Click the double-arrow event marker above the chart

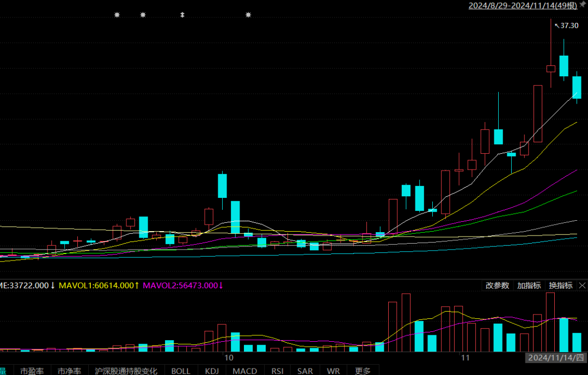coord(182,15)
